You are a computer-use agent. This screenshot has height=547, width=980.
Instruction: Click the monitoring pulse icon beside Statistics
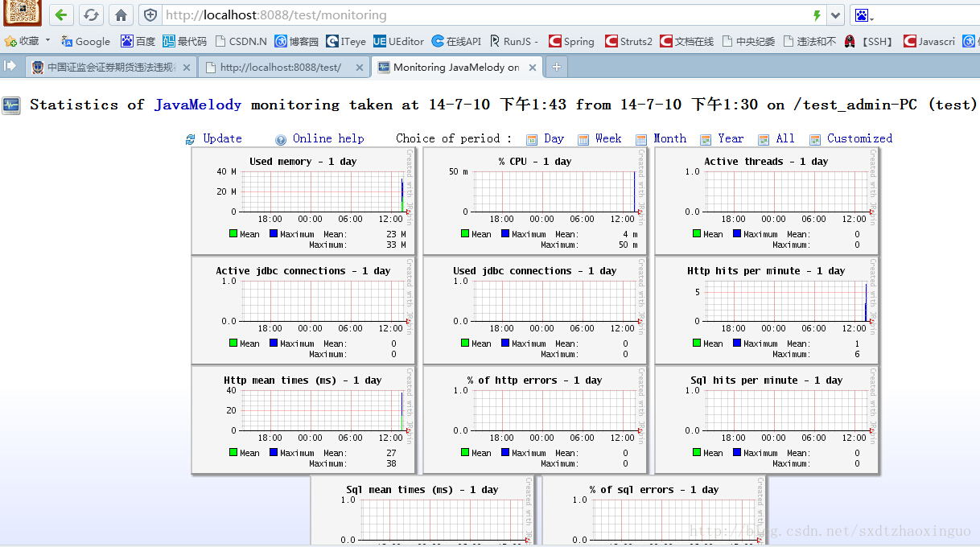pyautogui.click(x=11, y=105)
